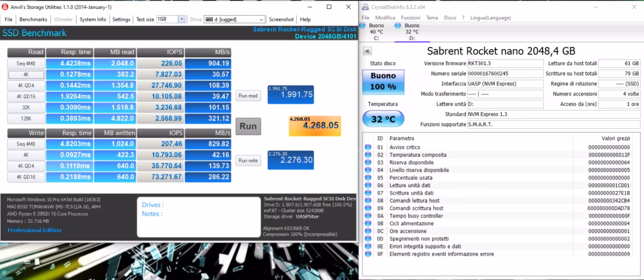Open the System Info menu
The height and width of the screenshot is (280, 644).
[x=93, y=19]
